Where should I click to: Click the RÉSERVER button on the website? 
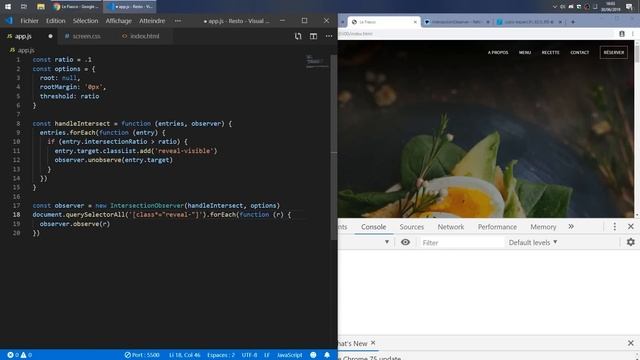click(x=613, y=53)
